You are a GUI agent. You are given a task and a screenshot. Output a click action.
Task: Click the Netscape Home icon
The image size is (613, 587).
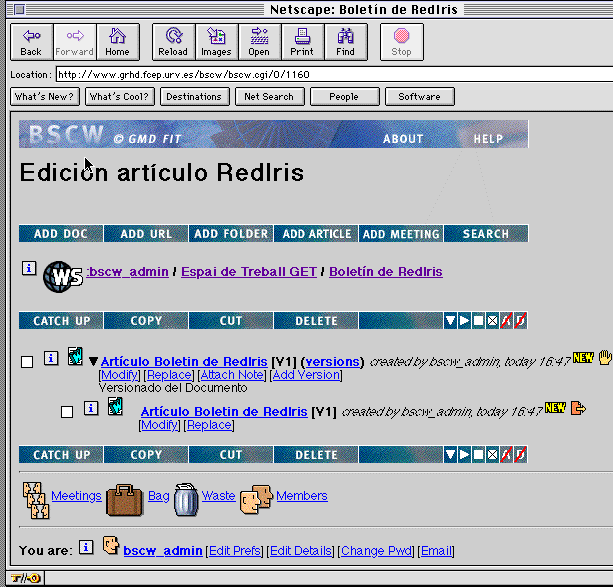[x=117, y=41]
